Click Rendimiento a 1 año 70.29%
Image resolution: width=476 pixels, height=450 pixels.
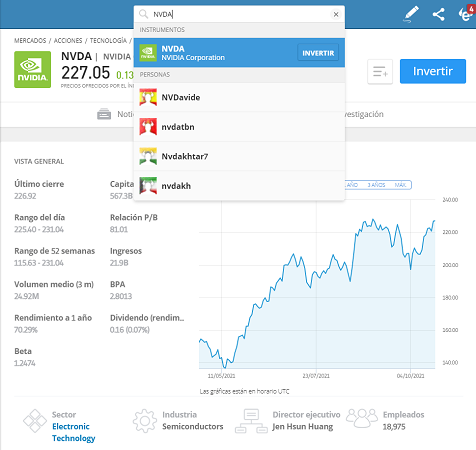pos(26,330)
